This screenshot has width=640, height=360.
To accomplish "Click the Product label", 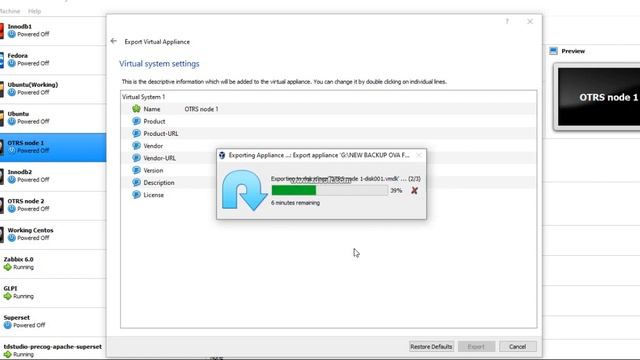I will 154,121.
